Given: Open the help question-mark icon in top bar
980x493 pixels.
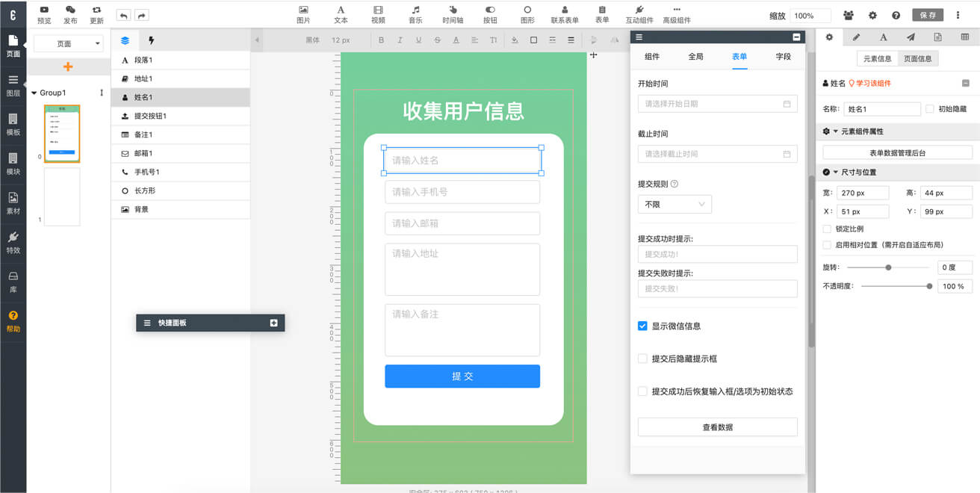Looking at the screenshot, I should (896, 15).
